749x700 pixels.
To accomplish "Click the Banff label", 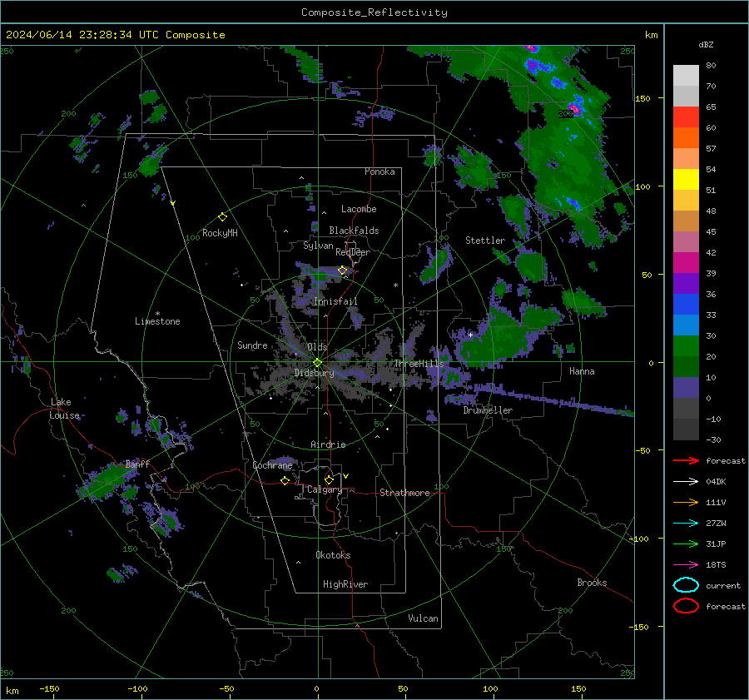I will point(137,464).
